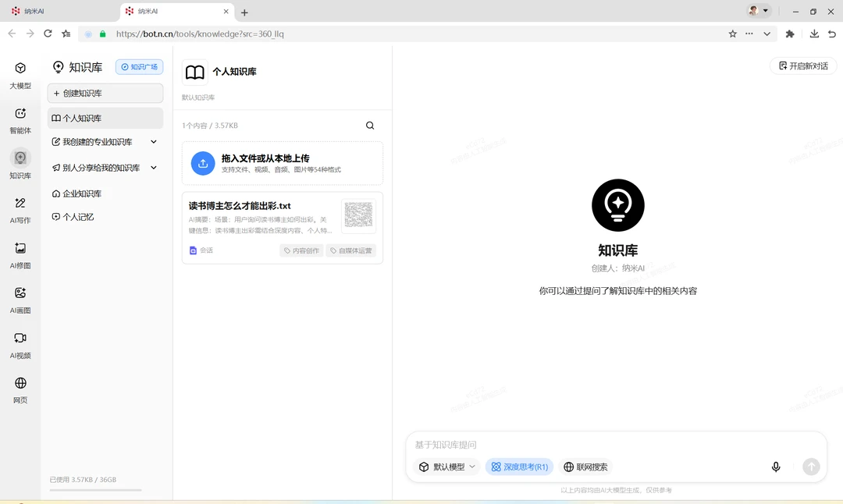Click the large 知识库 lightbulb logo
This screenshot has width=843, height=504.
[617, 205]
